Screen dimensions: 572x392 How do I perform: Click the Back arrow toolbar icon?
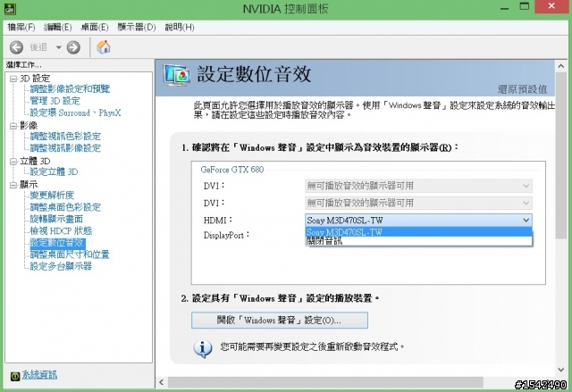pos(16,47)
